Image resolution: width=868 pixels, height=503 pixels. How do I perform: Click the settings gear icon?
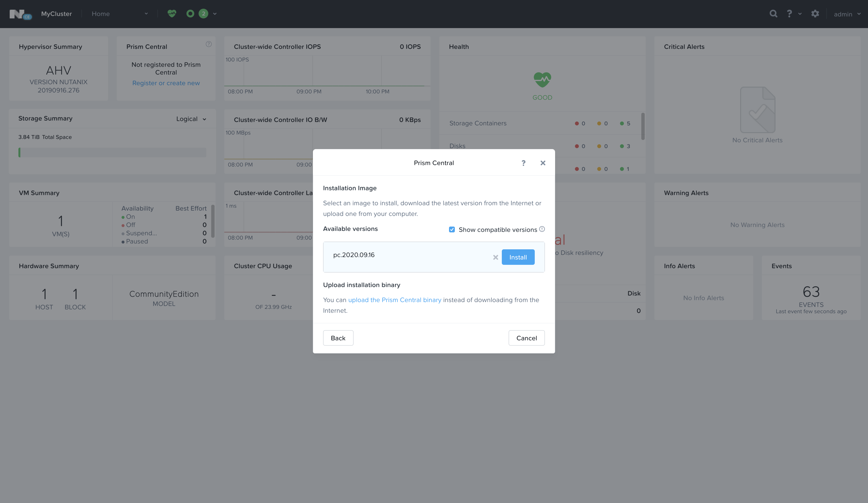click(815, 13)
